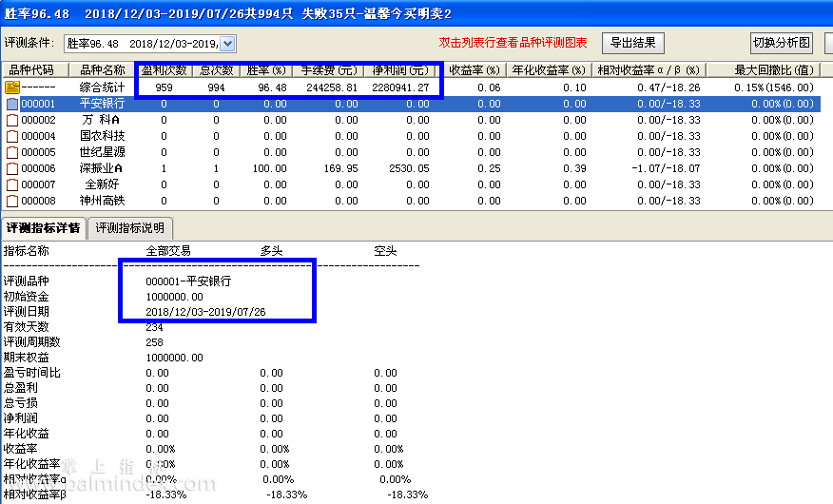Click the document icon beside 000001
This screenshot has width=833, height=504.
click(12, 104)
